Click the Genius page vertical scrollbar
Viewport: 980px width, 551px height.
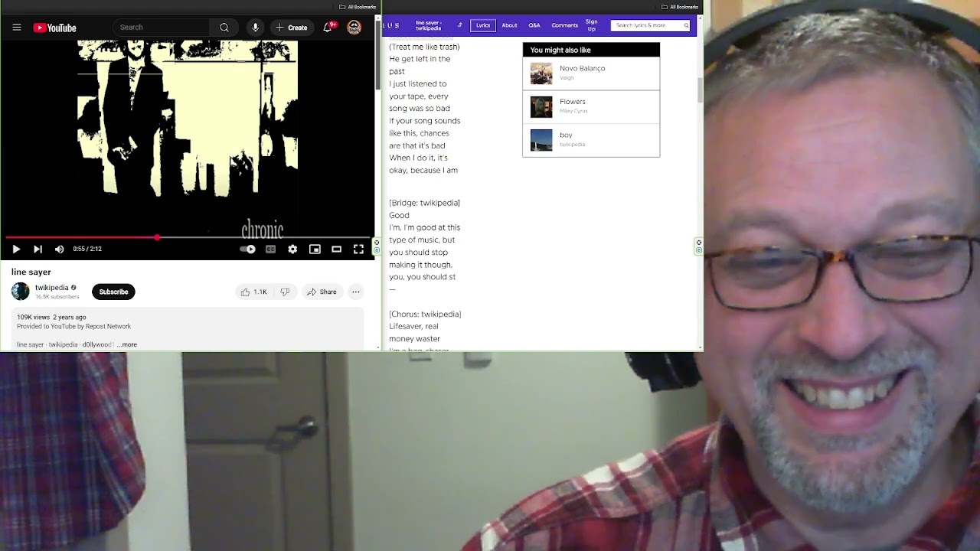click(700, 89)
